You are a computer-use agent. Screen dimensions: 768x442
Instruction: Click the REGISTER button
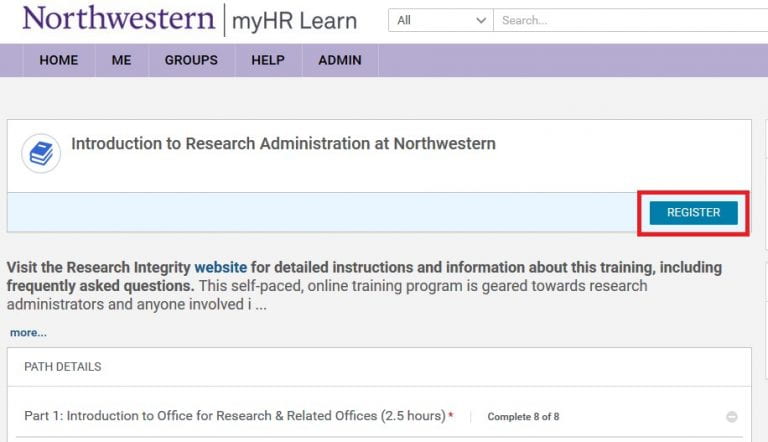[x=694, y=213]
